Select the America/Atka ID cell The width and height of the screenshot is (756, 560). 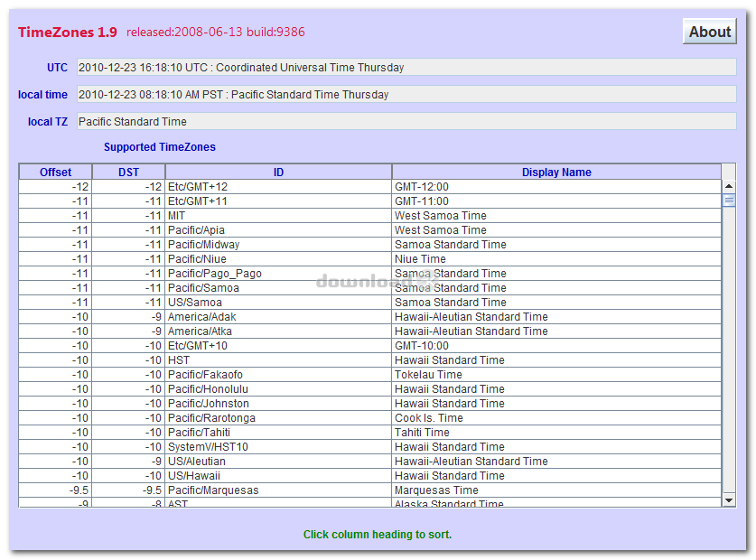click(278, 331)
